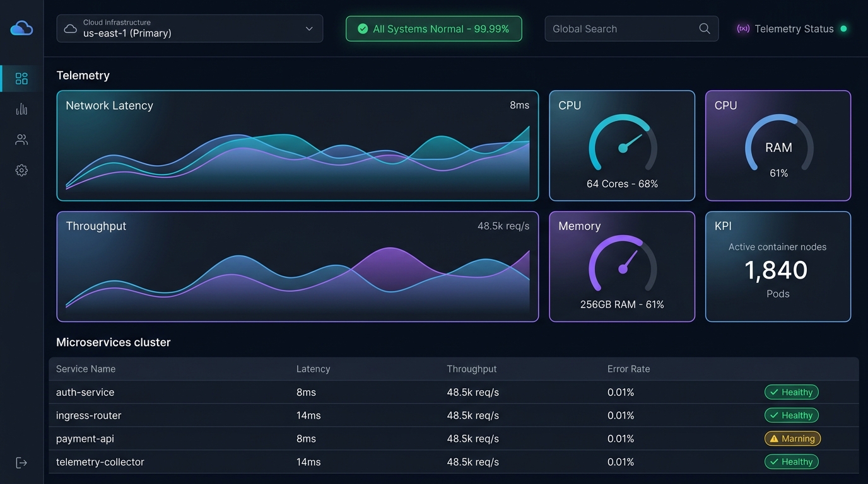Open the dashboard grid view icon
The width and height of the screenshot is (868, 484).
point(21,78)
